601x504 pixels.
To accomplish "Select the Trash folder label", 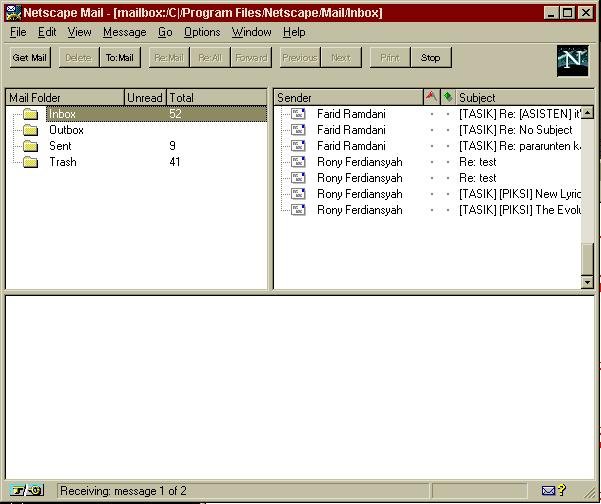I will click(x=63, y=162).
